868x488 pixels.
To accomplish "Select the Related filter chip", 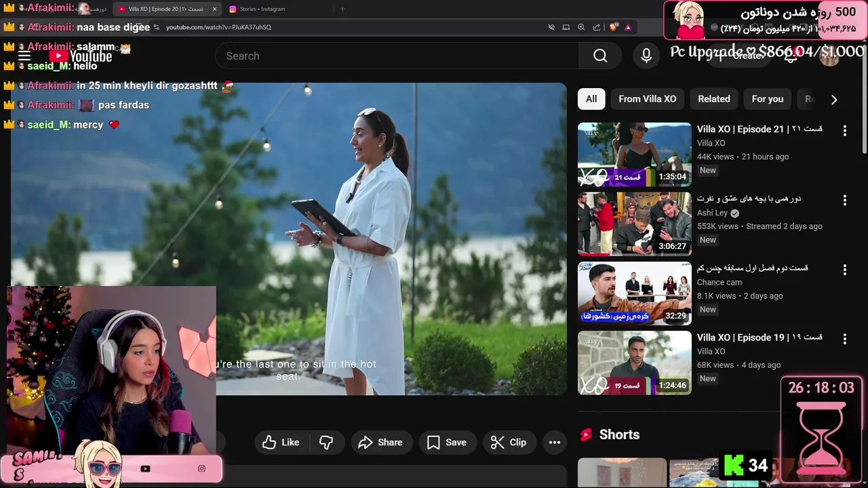I will point(714,99).
